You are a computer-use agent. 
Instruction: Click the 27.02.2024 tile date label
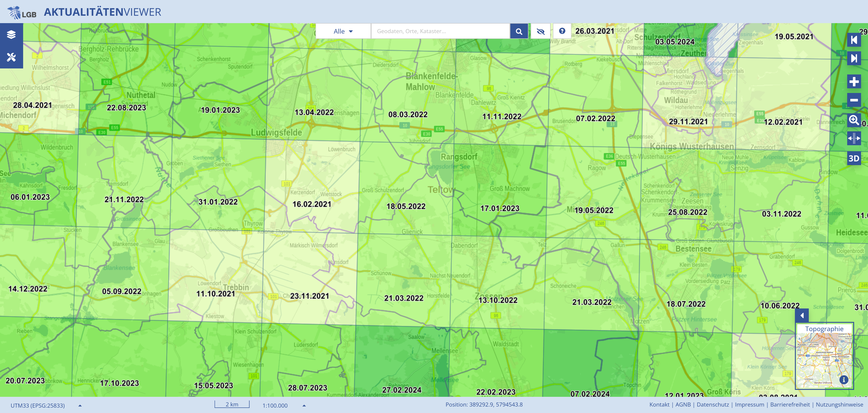[x=402, y=390]
